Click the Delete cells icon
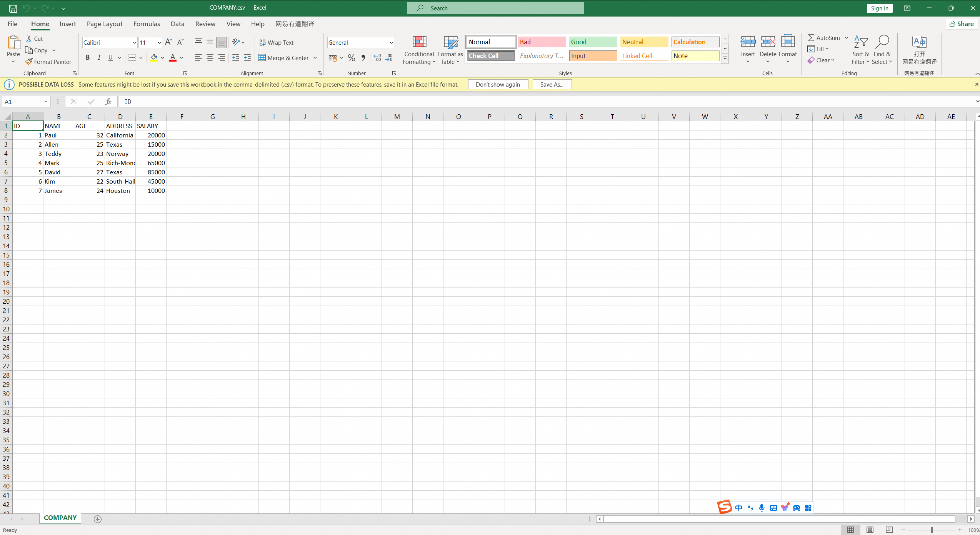Image resolution: width=980 pixels, height=535 pixels. [x=768, y=42]
